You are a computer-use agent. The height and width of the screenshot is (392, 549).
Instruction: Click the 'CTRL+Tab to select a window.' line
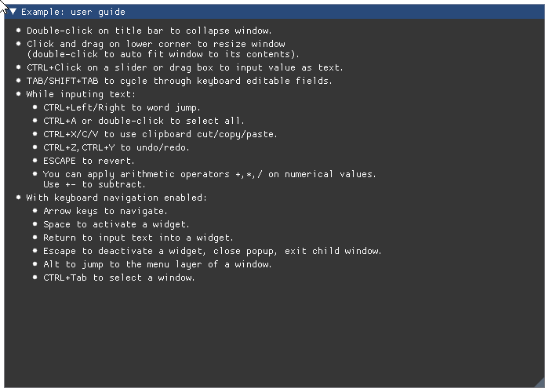(119, 278)
